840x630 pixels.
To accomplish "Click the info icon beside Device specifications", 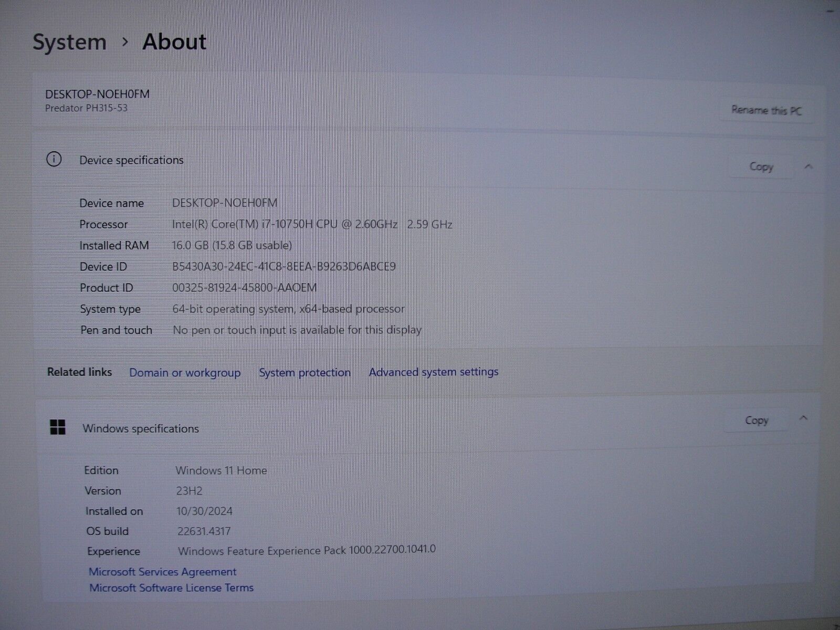I will [54, 160].
